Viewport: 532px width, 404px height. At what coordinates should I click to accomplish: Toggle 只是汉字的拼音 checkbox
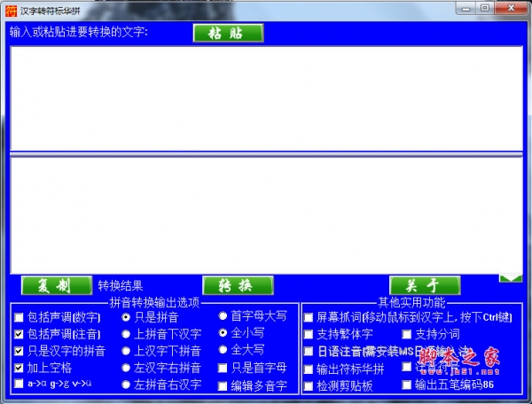click(19, 351)
